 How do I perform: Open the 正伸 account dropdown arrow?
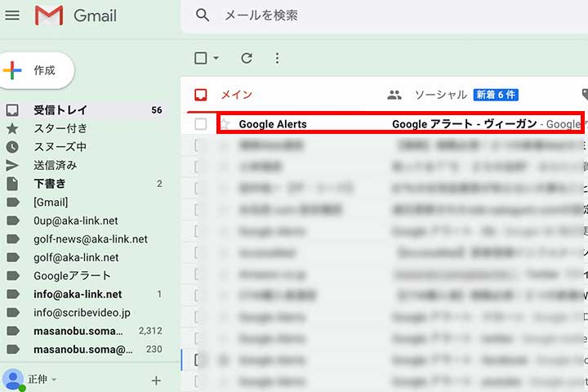pyautogui.click(x=55, y=380)
